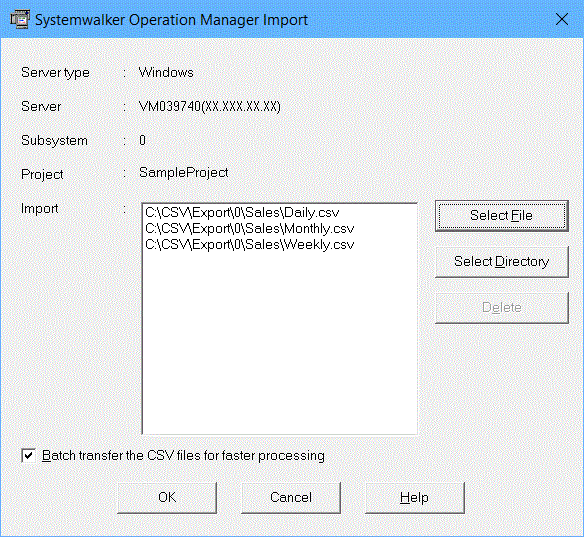
Task: Click the server name VM039740 value
Action: 210,107
